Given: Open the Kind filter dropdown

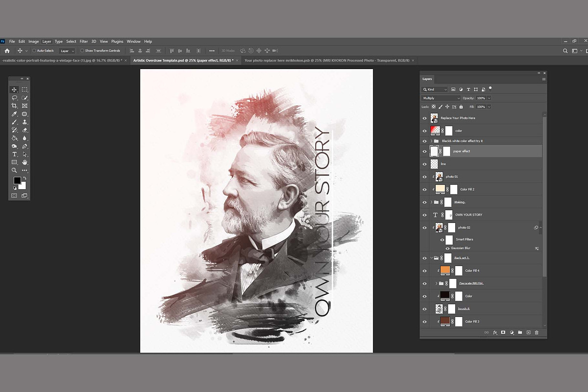Looking at the screenshot, I should pos(435,90).
